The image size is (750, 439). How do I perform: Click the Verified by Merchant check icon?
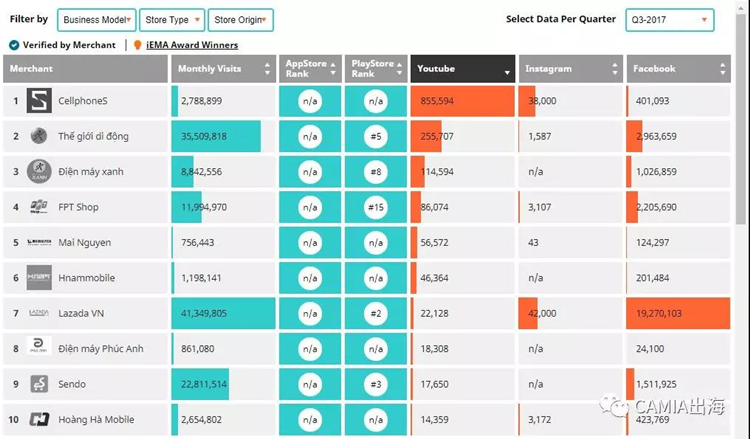pyautogui.click(x=14, y=45)
